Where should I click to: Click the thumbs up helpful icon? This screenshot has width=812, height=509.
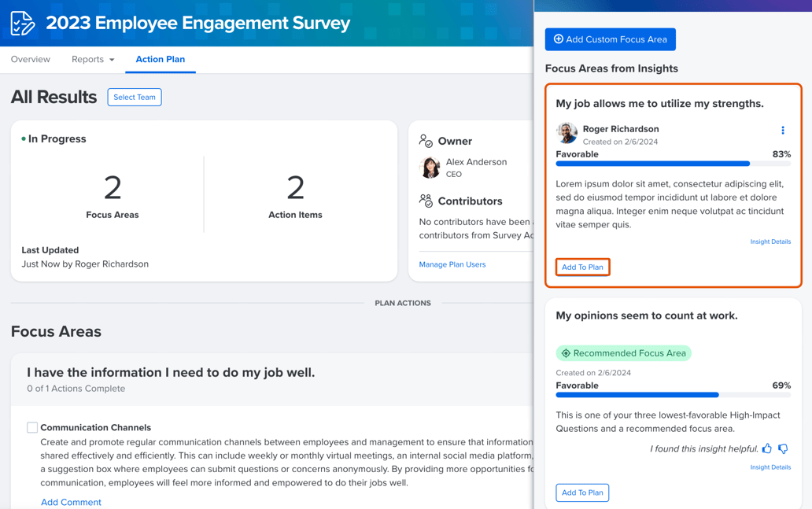click(x=767, y=448)
